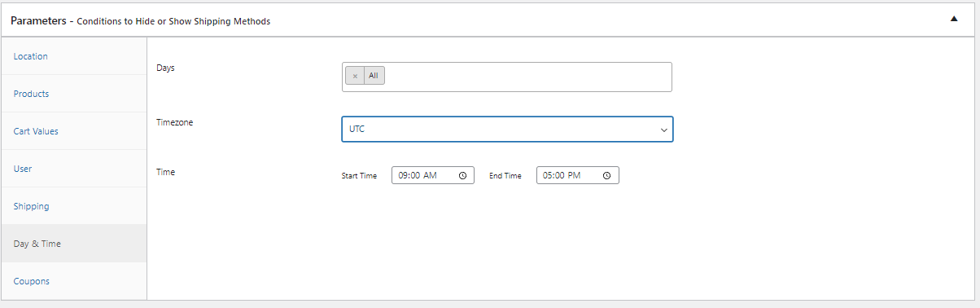
Task: Click the All tag label in Days
Action: (x=374, y=76)
